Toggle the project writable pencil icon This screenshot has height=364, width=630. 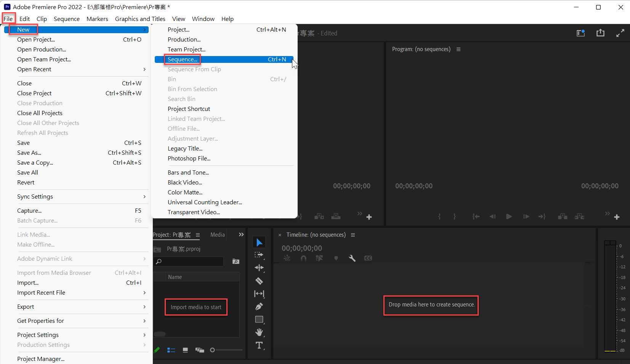[x=157, y=350]
